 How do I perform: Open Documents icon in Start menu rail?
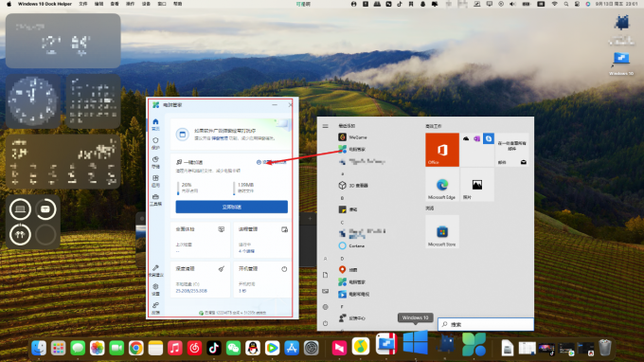325,275
